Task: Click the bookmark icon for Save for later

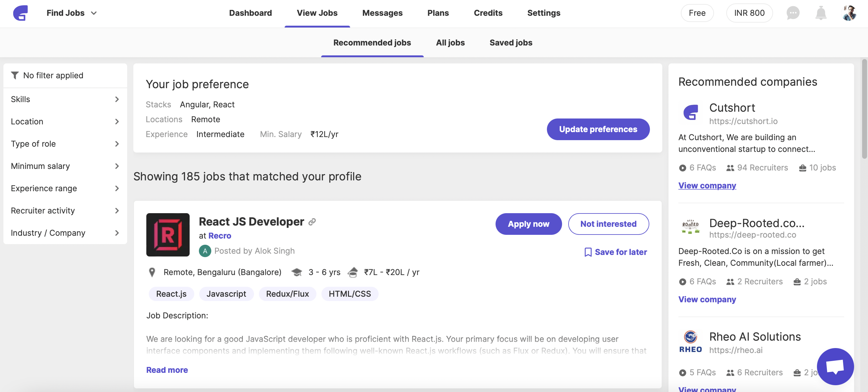Action: click(588, 252)
